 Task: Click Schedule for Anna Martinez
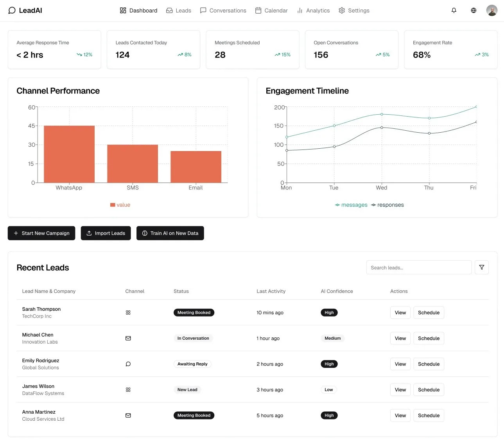(x=429, y=415)
